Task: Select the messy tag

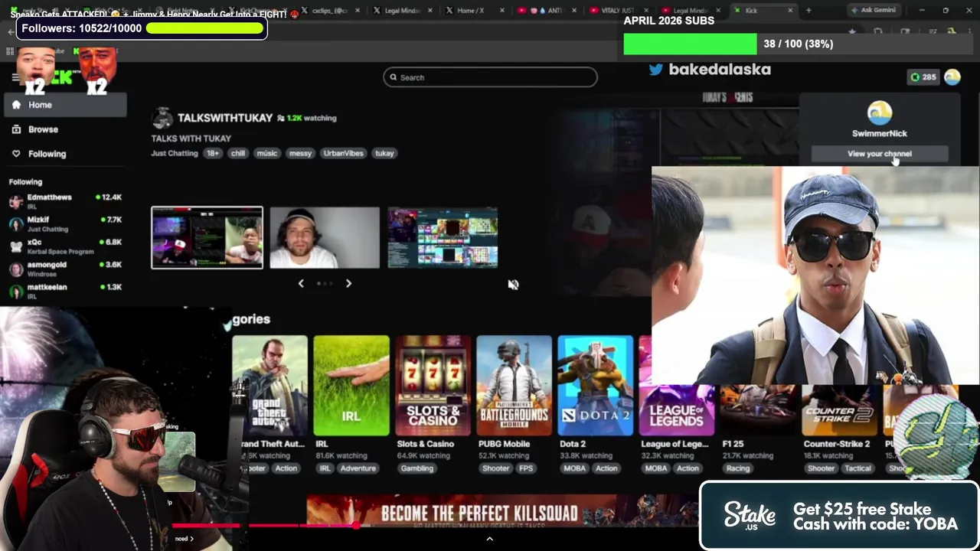Action: pyautogui.click(x=300, y=153)
